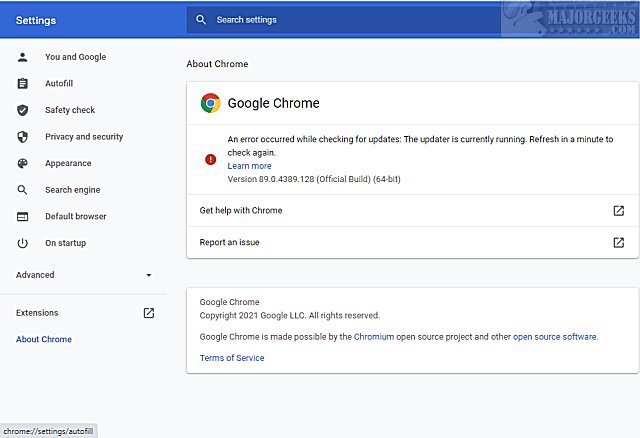The width and height of the screenshot is (640, 438).
Task: Select Privacy and security in sidebar
Action: tap(83, 137)
